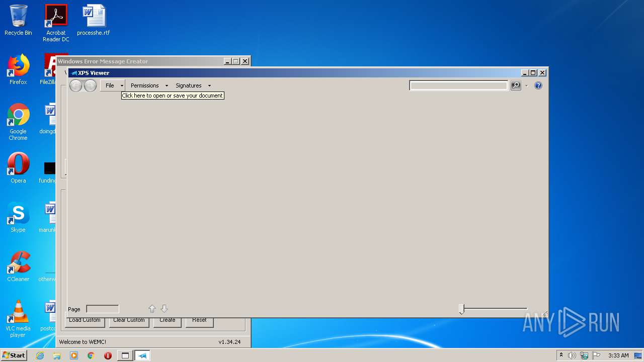Click the 3:33 AM system clock
This screenshot has width=644, height=362.
618,355
